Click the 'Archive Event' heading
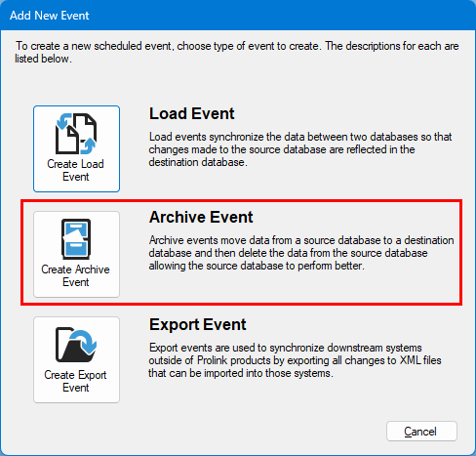 pyautogui.click(x=201, y=217)
